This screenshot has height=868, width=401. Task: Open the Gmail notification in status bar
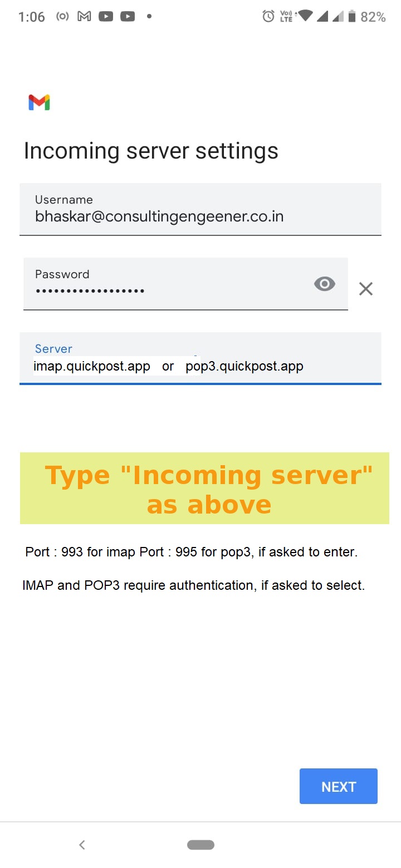pyautogui.click(x=84, y=17)
